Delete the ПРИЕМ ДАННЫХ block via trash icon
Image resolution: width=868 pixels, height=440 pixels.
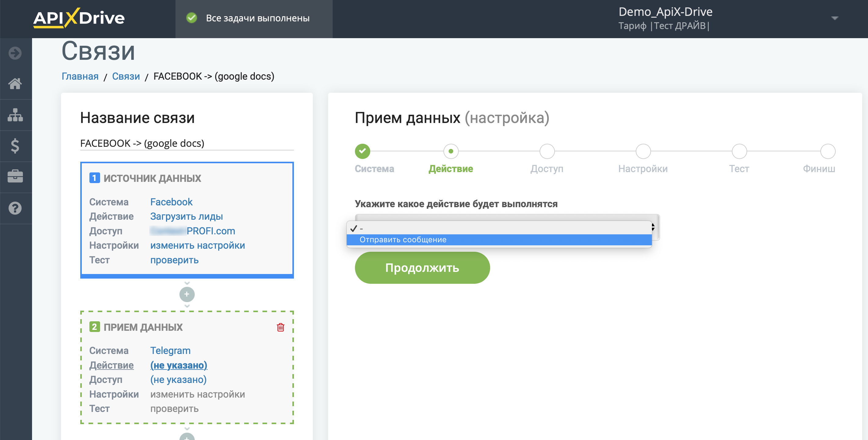[x=280, y=327]
